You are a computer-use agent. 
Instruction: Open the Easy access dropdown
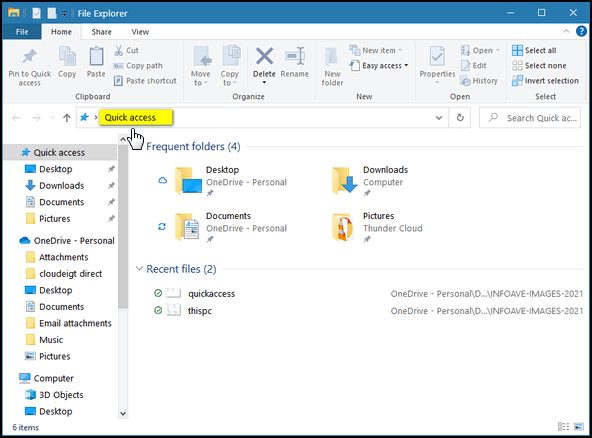[x=379, y=66]
